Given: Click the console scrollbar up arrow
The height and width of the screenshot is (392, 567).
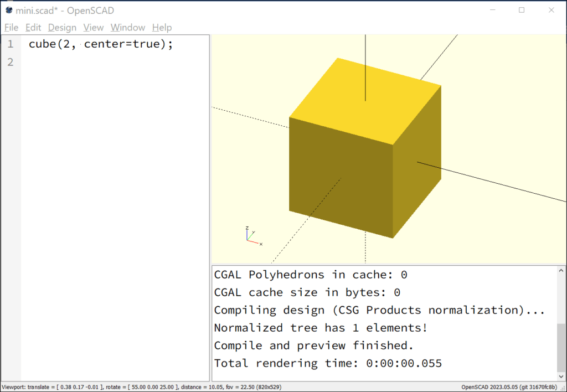Looking at the screenshot, I should (561, 270).
